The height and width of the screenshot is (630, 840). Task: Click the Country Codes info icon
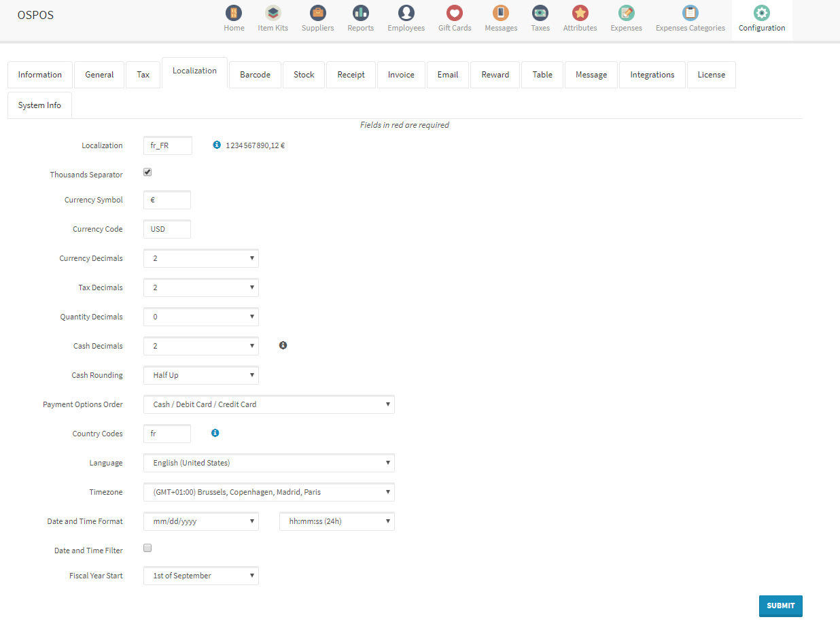pos(215,433)
